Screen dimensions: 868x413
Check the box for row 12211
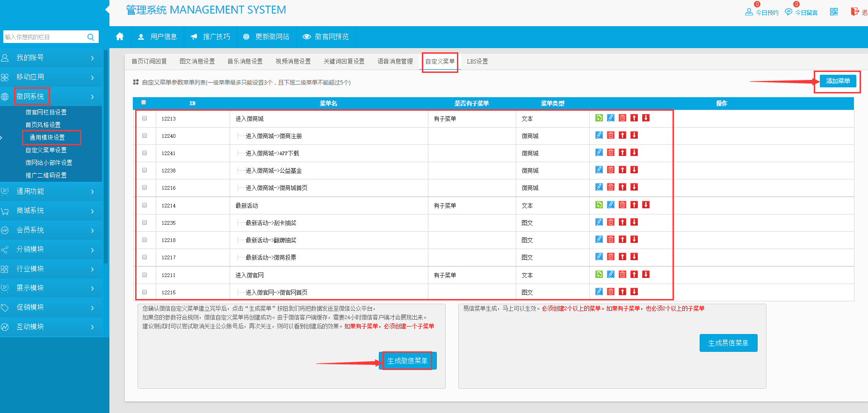click(145, 275)
